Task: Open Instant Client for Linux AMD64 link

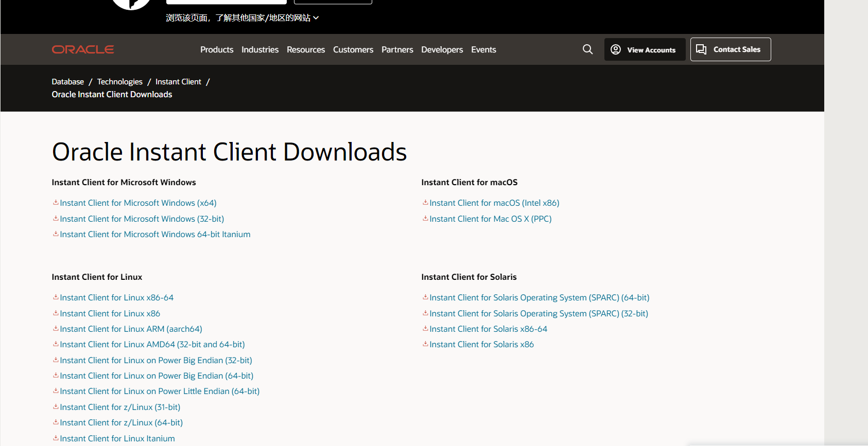Action: click(x=152, y=345)
